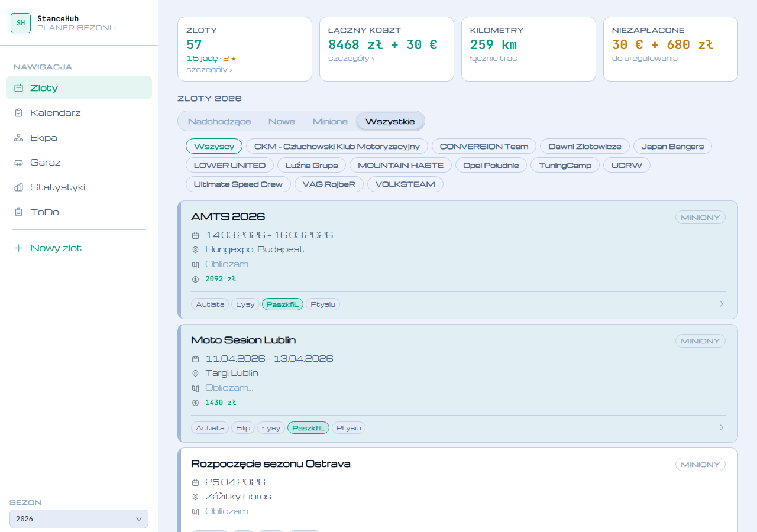
Task: Filter by VOLKSTEAM group
Action: tap(405, 184)
